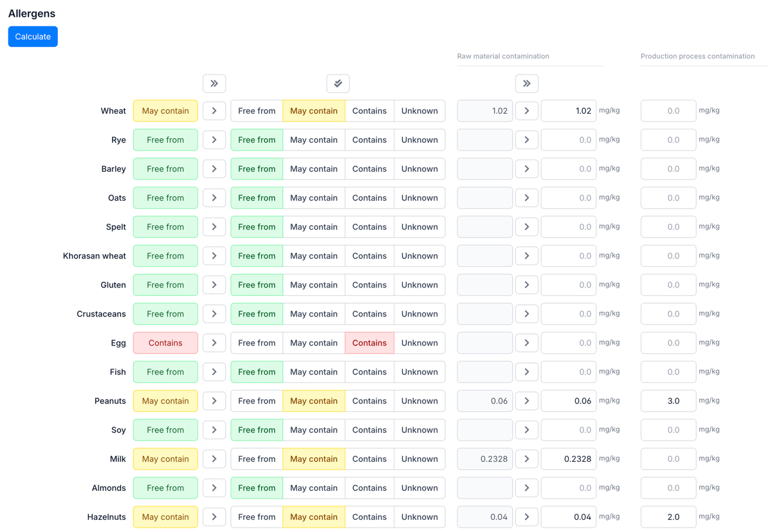Click calculated May contain badge for Peanuts
The height and width of the screenshot is (532, 772).
point(165,401)
